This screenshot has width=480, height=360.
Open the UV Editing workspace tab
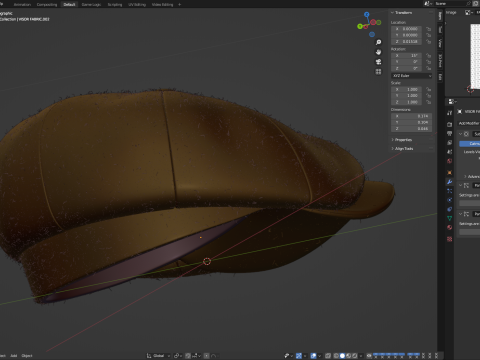click(x=137, y=4)
